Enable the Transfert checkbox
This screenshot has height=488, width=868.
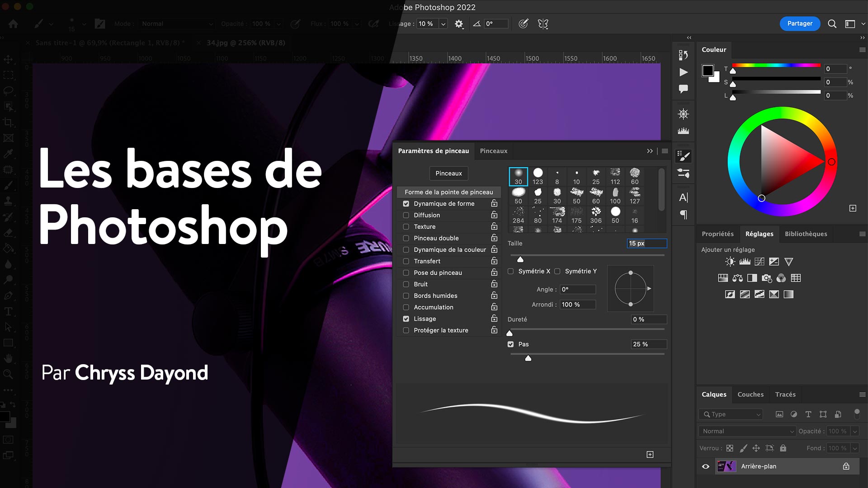tap(406, 261)
